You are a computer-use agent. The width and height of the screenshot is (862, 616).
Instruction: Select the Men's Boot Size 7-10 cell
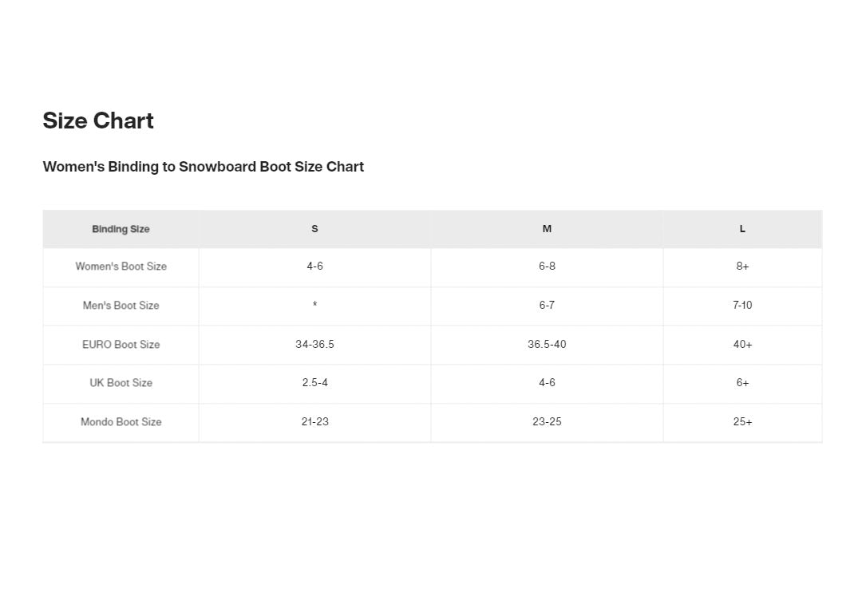(x=742, y=306)
